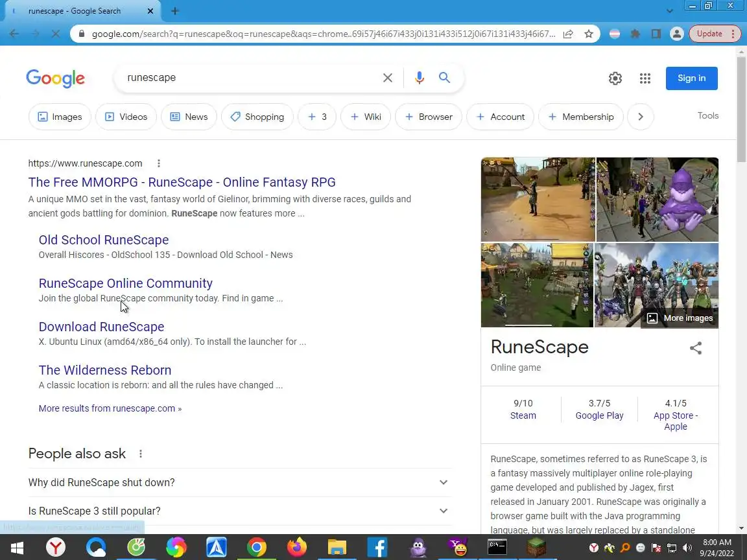Click the Chrome back arrow

tap(14, 34)
